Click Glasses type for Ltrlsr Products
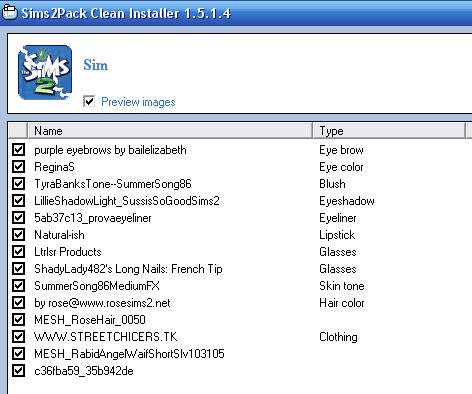Image resolution: width=472 pixels, height=394 pixels. pyautogui.click(x=338, y=252)
